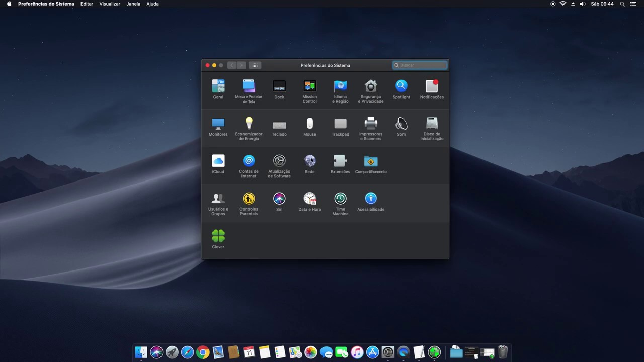Open iTunes from the Dock
This screenshot has height=362, width=644.
coord(357,352)
